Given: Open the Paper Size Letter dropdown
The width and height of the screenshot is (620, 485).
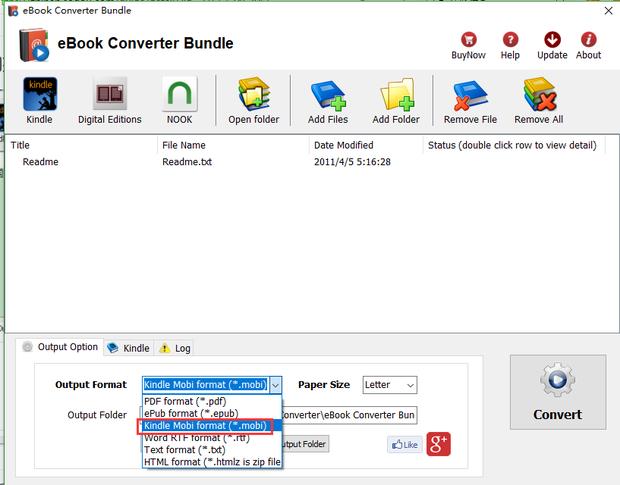Looking at the screenshot, I should [389, 385].
